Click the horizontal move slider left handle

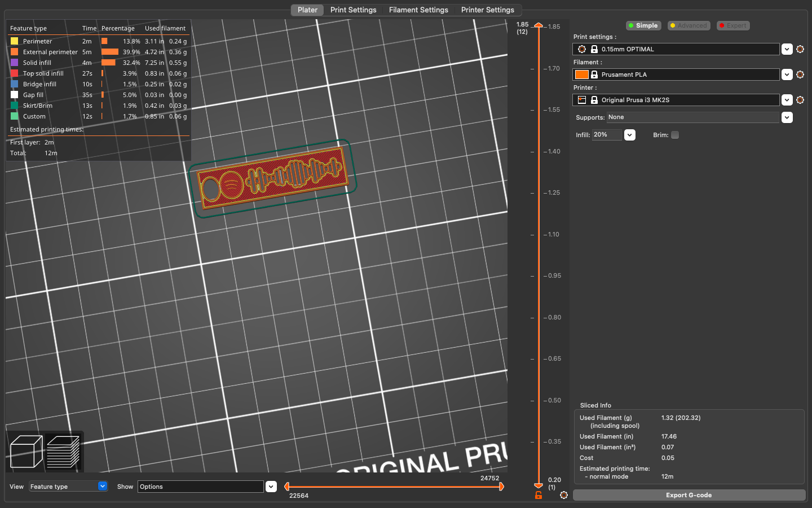coord(286,487)
